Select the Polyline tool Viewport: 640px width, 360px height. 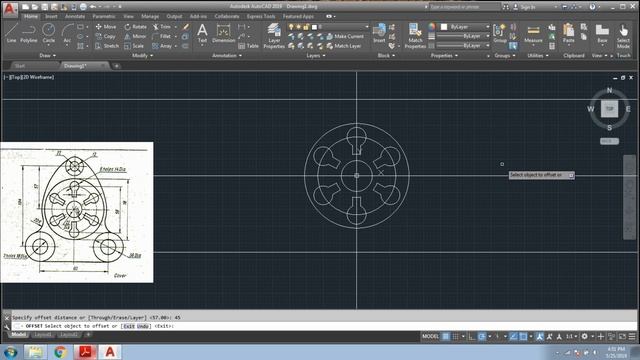pos(29,33)
